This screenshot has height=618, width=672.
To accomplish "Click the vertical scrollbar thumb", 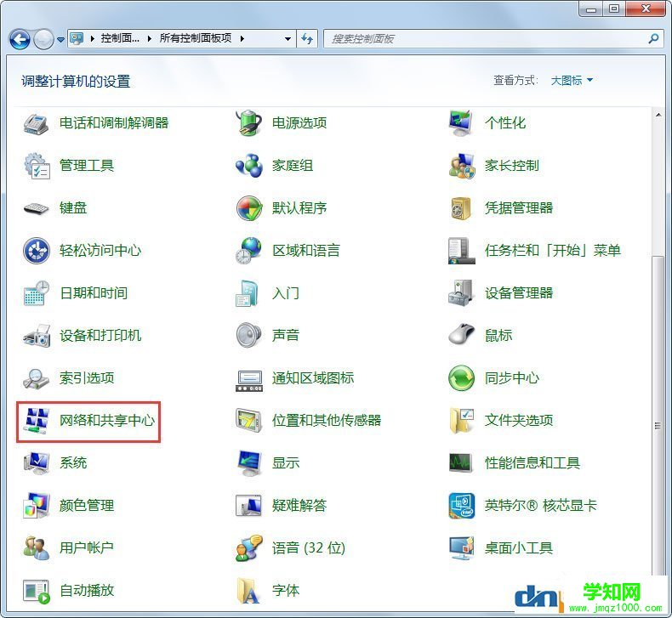I will [x=658, y=416].
